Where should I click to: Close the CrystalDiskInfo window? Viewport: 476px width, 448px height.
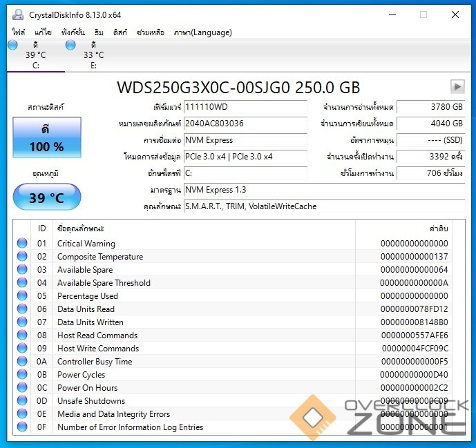(455, 14)
